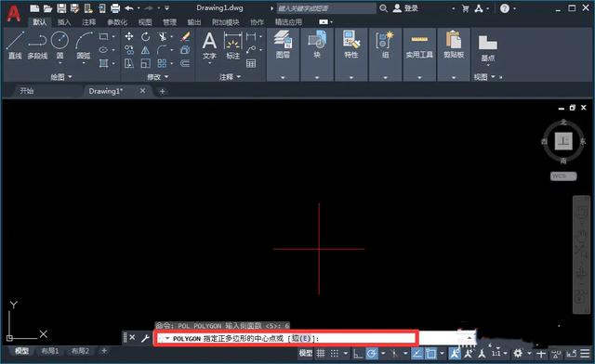Image resolution: width=595 pixels, height=364 pixels.
Task: Click the Leader annotation tool icon
Action: [251, 49]
